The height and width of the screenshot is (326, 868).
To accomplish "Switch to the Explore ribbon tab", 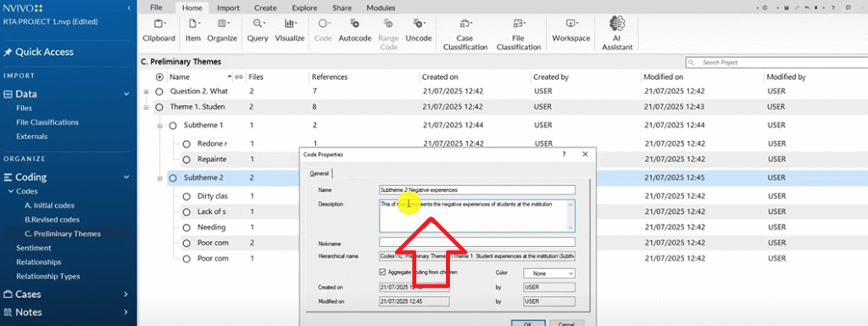I will 304,8.
